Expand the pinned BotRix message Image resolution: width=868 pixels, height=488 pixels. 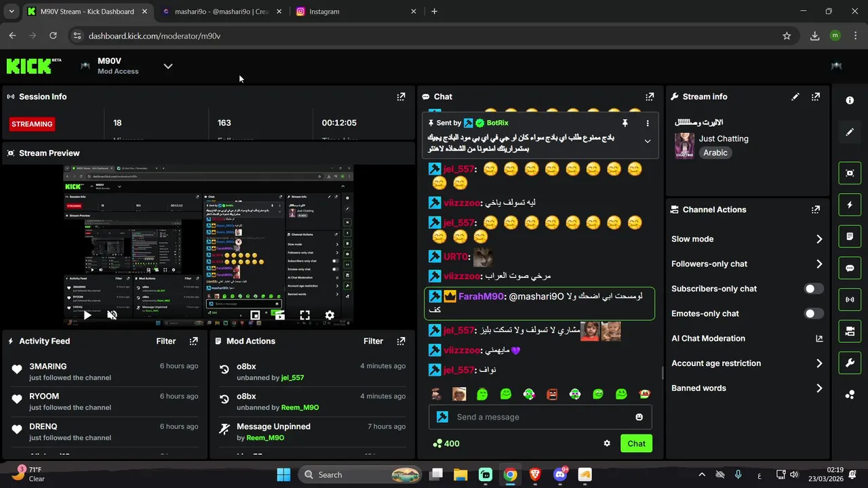(648, 142)
